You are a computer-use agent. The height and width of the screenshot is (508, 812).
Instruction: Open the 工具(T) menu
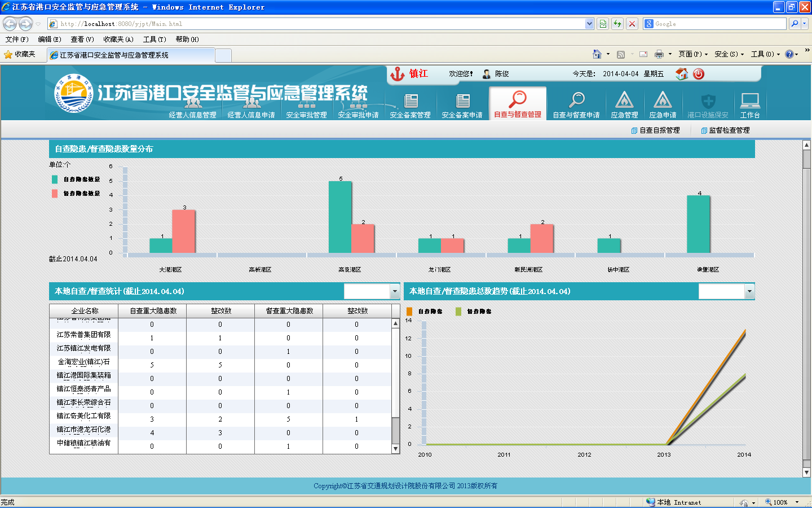pos(154,39)
